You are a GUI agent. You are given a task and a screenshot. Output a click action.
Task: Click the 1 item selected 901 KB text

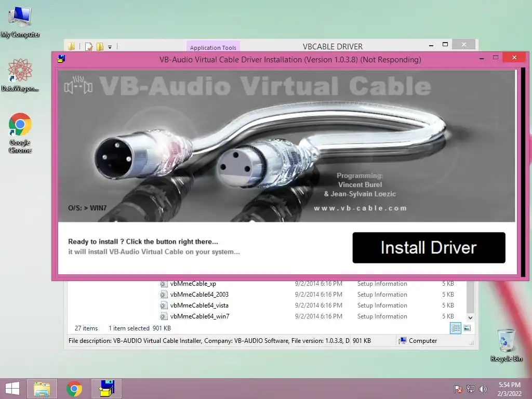click(x=139, y=328)
